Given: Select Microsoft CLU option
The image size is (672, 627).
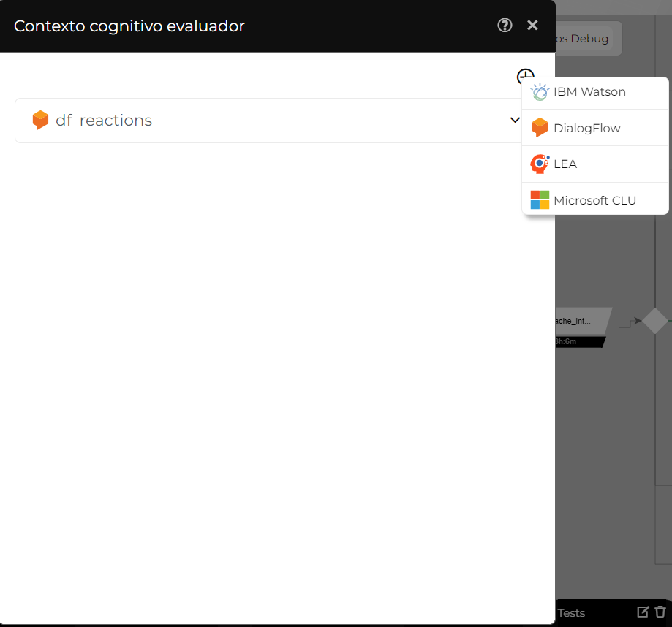Looking at the screenshot, I should (x=595, y=200).
